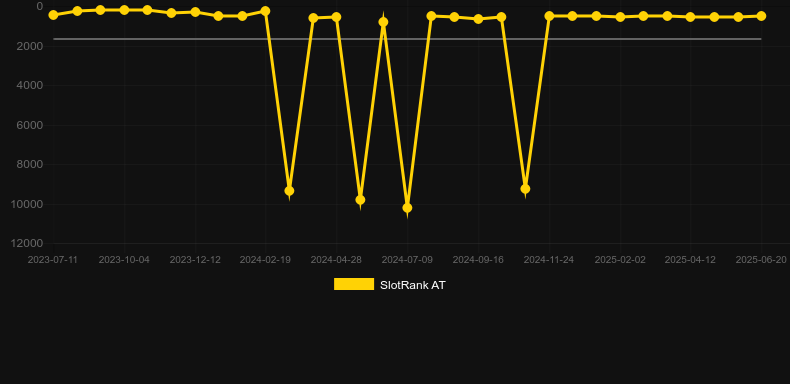
Task: Click the x-axis label 2025-02-02
Action: [x=620, y=260]
